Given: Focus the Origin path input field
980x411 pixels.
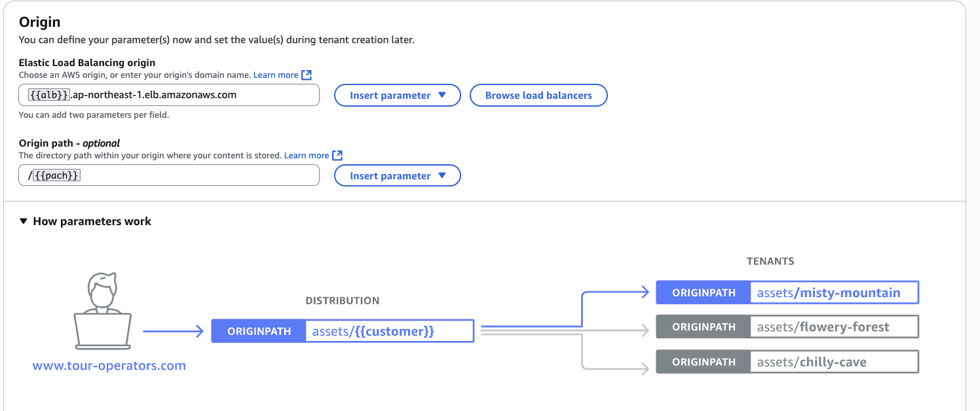Looking at the screenshot, I should click(x=197, y=175).
